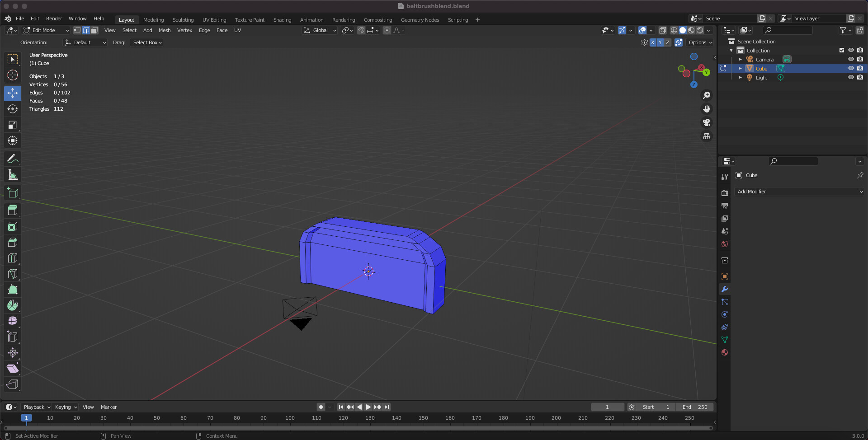Hide the Cube object in outliner
This screenshot has height=440, width=868.
tap(850, 69)
